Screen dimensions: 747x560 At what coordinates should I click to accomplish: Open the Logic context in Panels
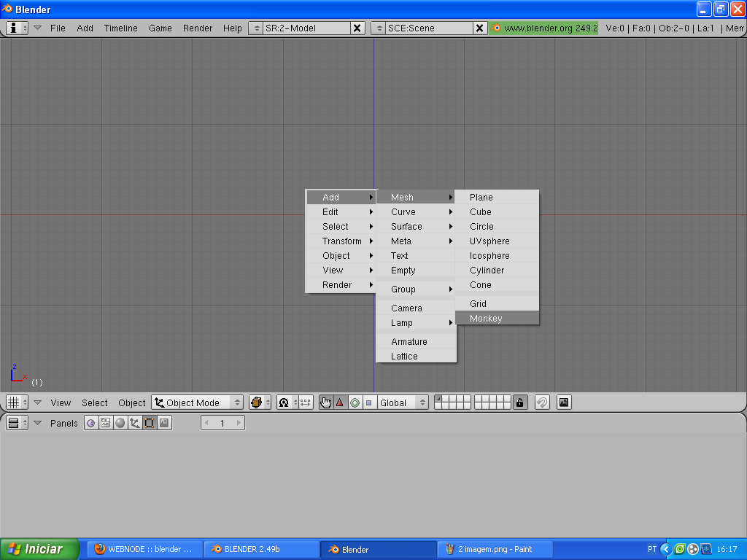pos(91,423)
